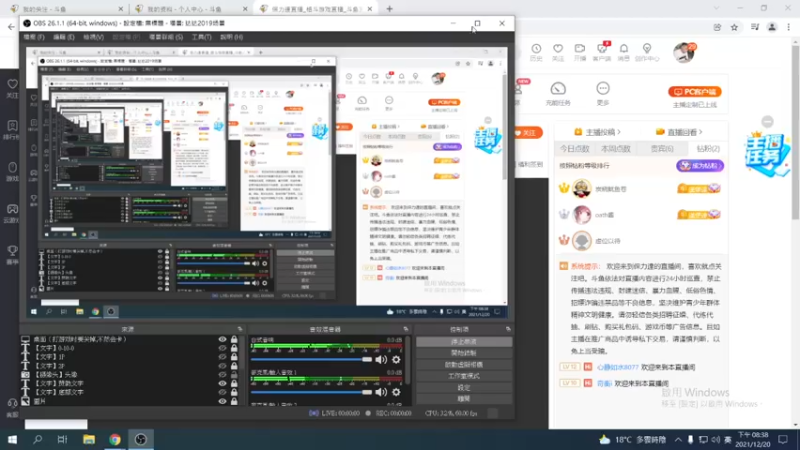Screen dimensions: 800x450
Task: Adjust the first channel volume slider
Action: pyautogui.click(x=311, y=360)
